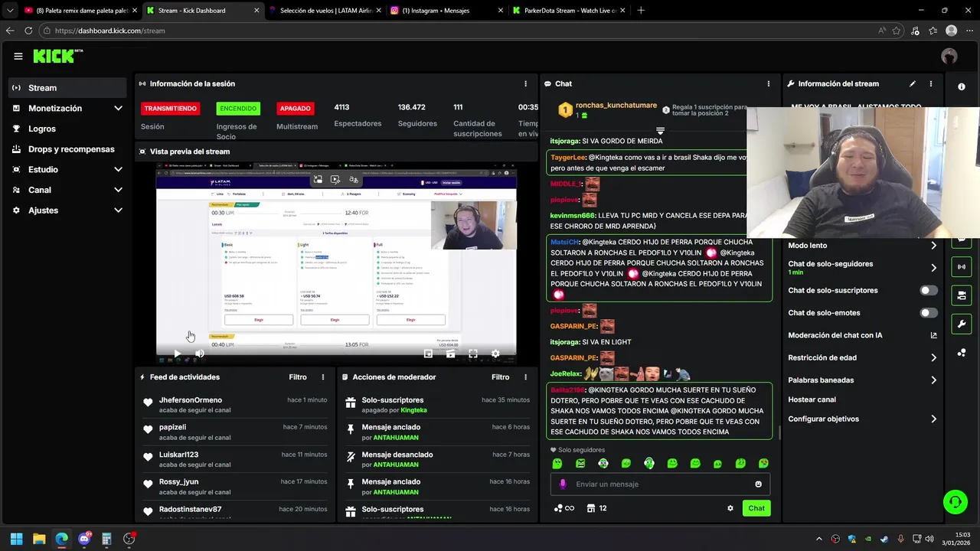The width and height of the screenshot is (980, 551).
Task: Open Información de la sesión options menu
Action: [525, 83]
